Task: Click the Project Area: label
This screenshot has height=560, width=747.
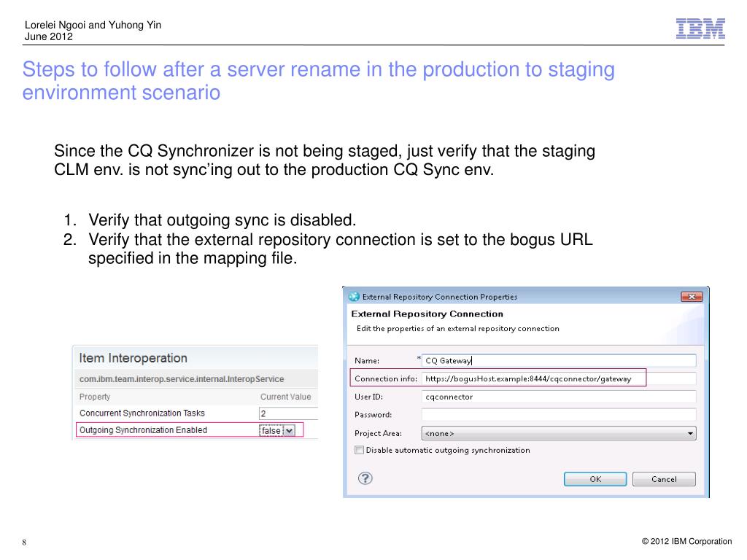Action: tap(379, 433)
